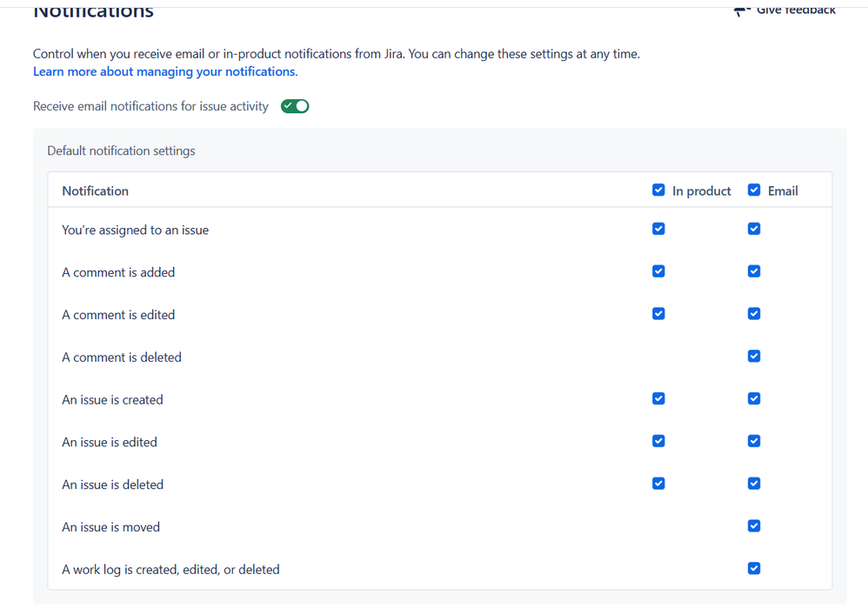Disable email for You're assigned to an issue
868x608 pixels.
tap(754, 229)
